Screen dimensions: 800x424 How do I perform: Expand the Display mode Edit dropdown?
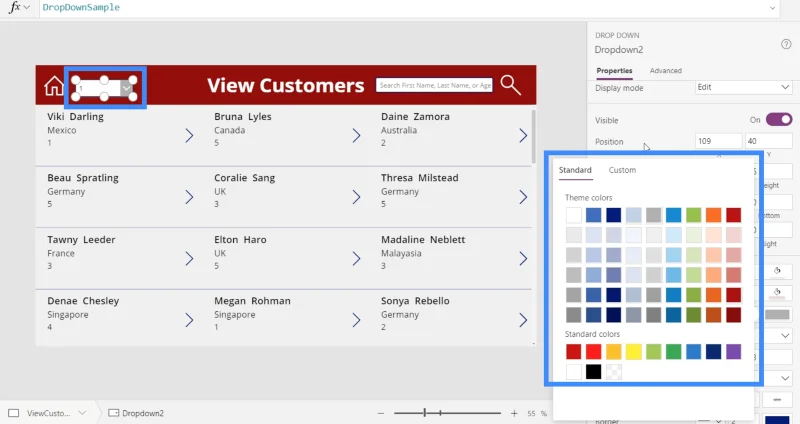(x=743, y=87)
